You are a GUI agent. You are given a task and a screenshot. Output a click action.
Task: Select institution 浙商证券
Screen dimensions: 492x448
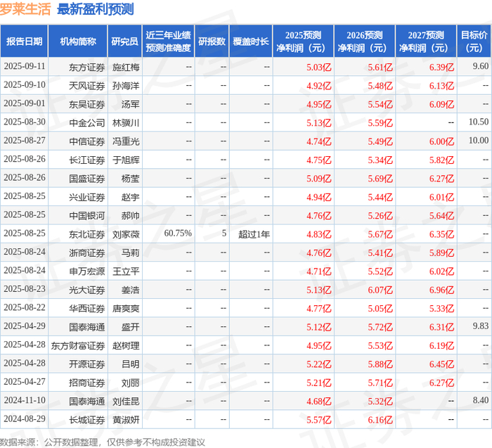(x=87, y=252)
